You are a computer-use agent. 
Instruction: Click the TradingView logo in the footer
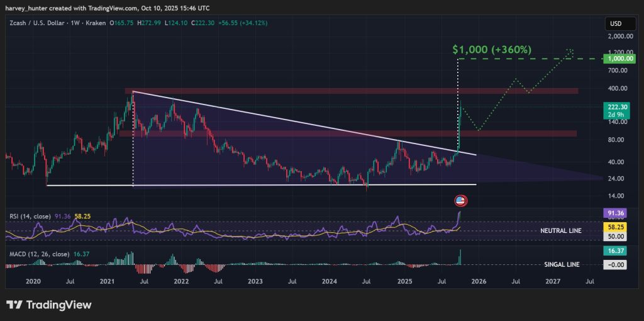[x=49, y=305]
